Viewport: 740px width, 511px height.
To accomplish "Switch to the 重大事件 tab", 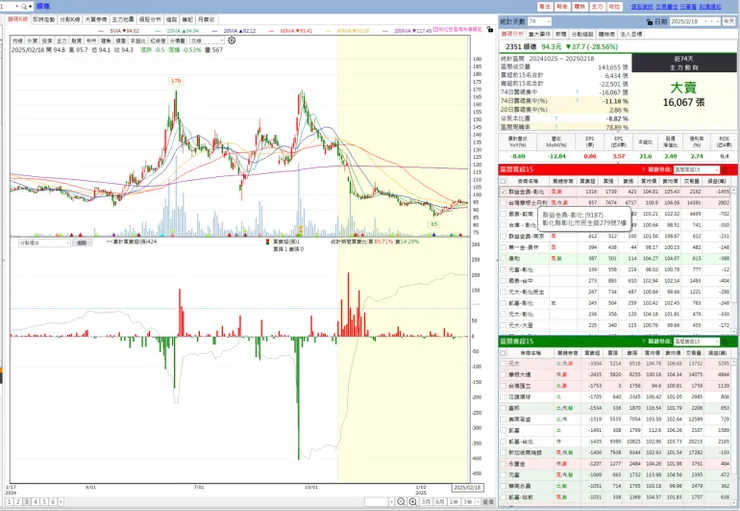I will click(x=539, y=34).
